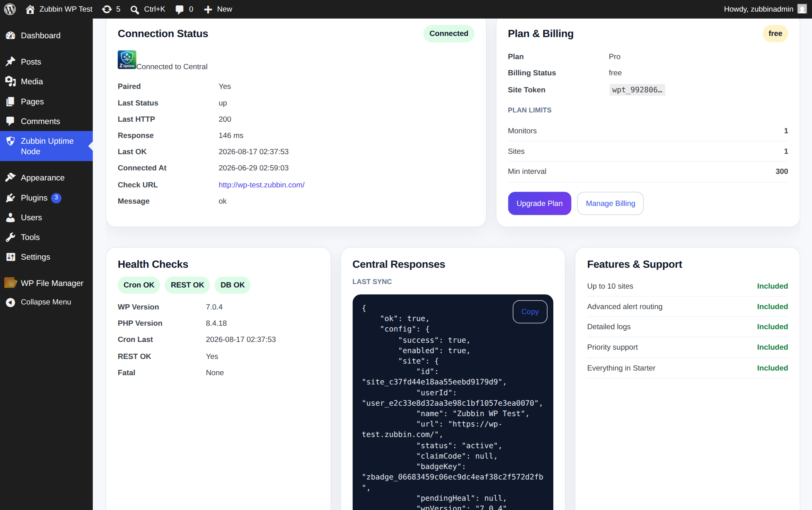Viewport: 812px width, 510px height.
Task: Click the Comments speech bubble sidebar icon
Action: (10, 121)
